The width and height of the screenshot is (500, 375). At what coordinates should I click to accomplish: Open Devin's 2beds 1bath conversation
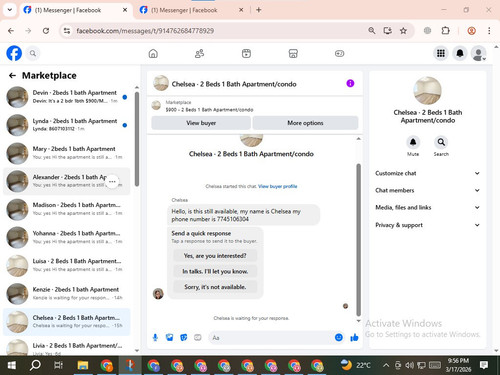click(x=67, y=97)
